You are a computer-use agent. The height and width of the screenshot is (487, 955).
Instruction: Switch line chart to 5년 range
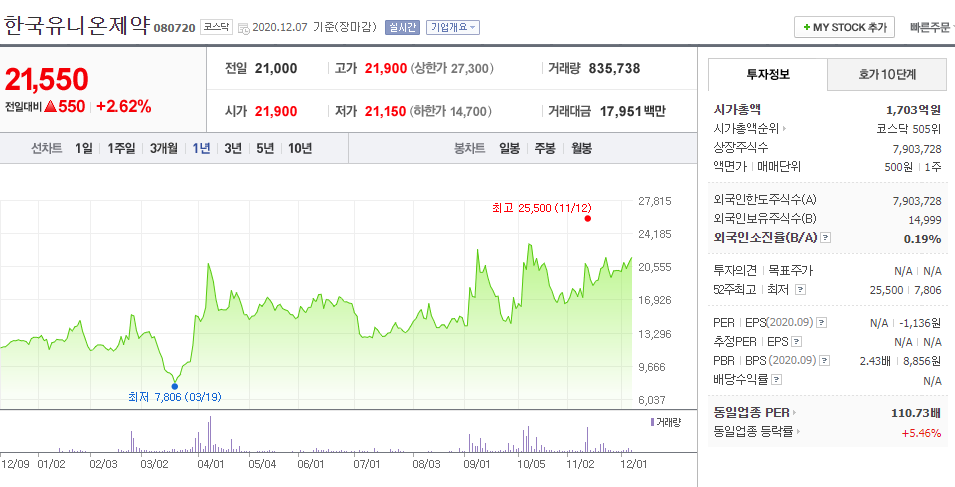click(265, 148)
